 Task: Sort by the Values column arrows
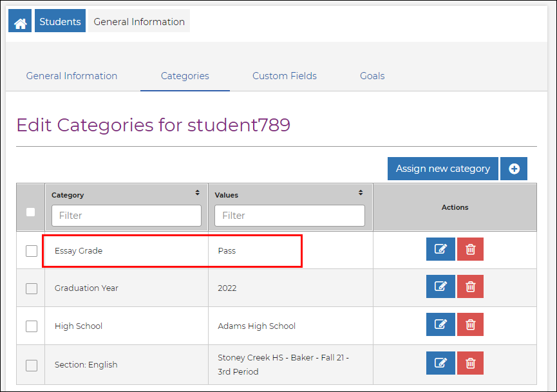tap(361, 192)
